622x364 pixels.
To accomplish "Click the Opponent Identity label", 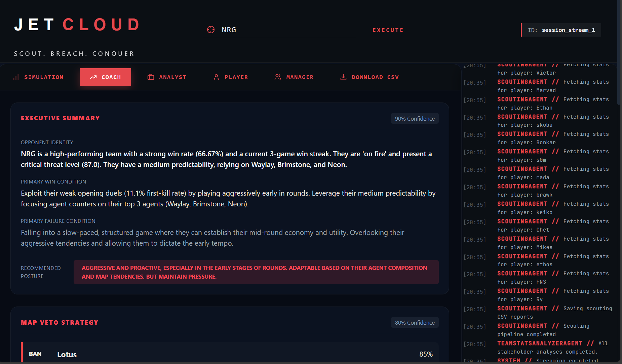I will (x=47, y=143).
